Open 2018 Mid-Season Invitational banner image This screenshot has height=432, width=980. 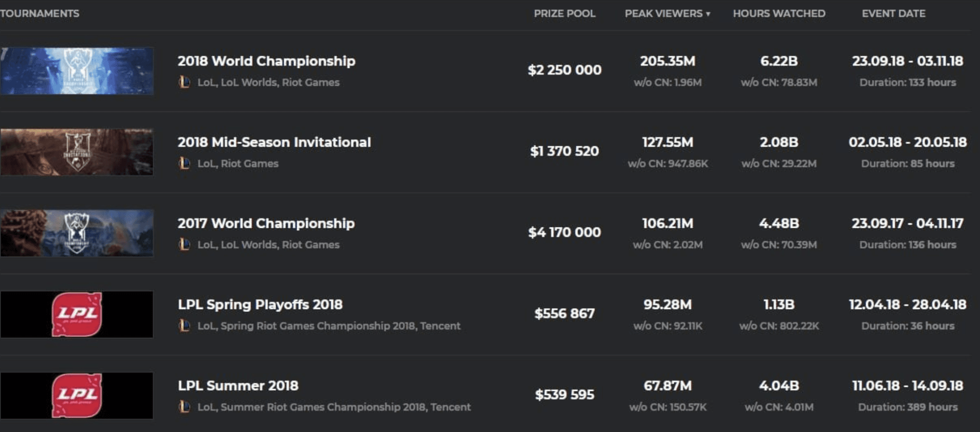pos(77,152)
